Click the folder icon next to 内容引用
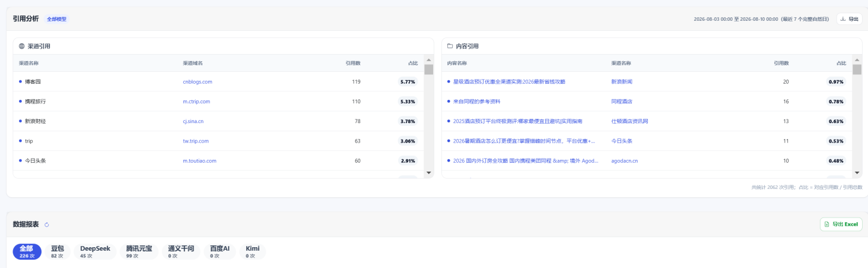 point(450,46)
